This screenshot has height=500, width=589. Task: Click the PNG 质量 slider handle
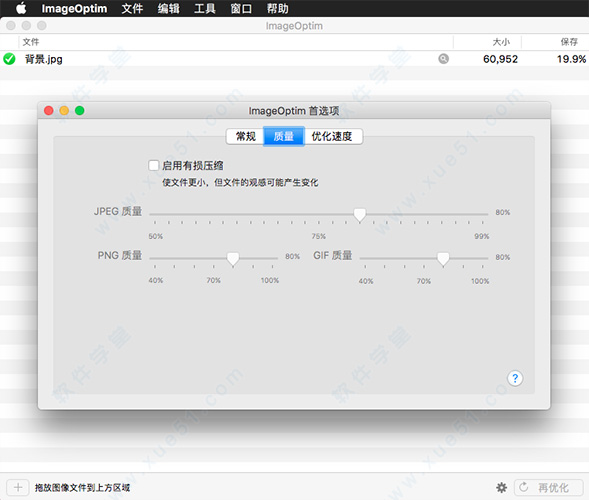[233, 258]
